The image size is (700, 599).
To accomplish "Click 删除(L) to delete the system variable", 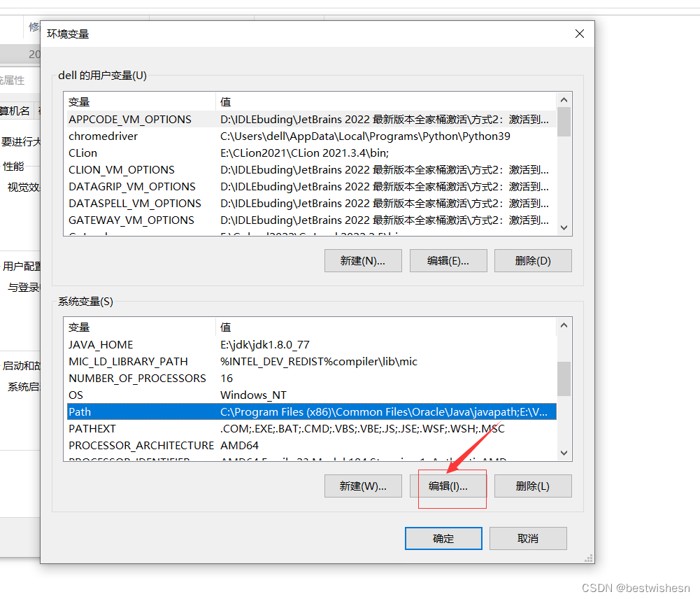I will coord(533,486).
